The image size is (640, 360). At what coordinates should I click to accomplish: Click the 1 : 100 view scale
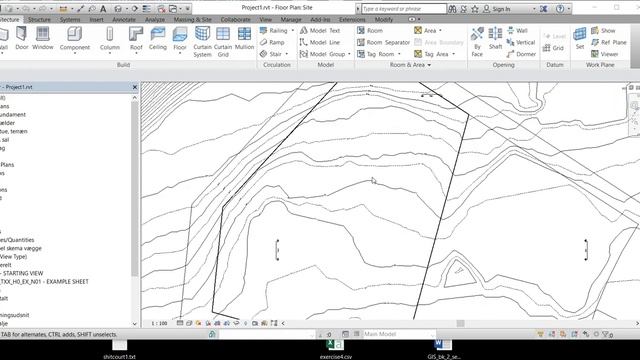(x=159, y=323)
